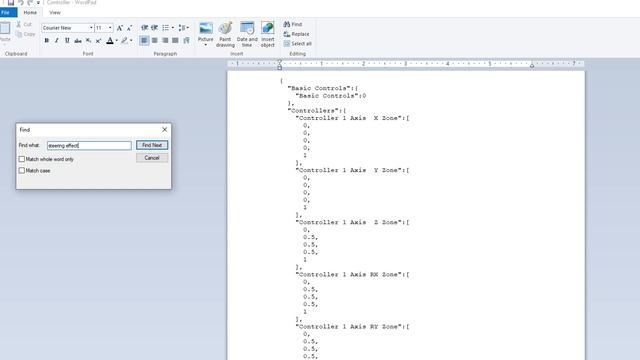Click "Controller 1 Axis RY Zone" line
Image resolution: width=640 pixels, height=360 pixels.
[353, 327]
